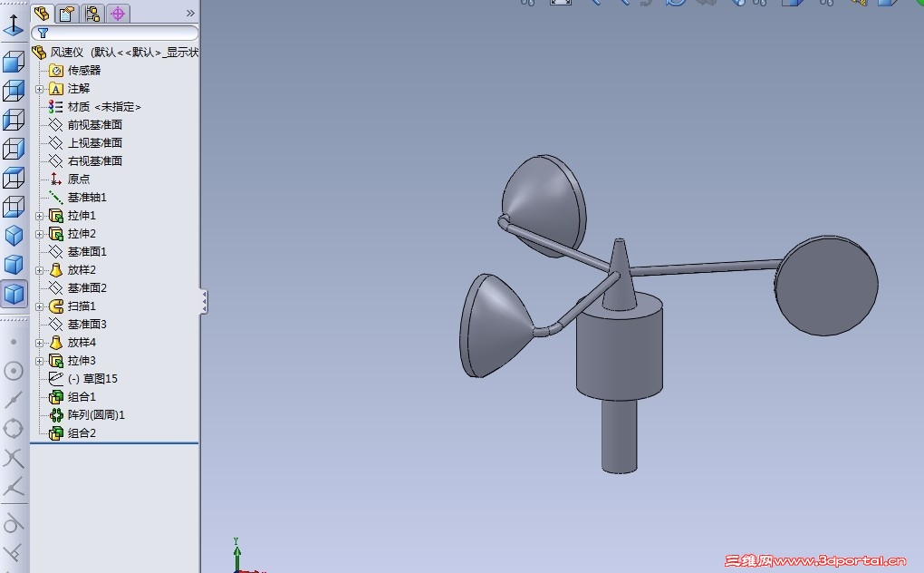Click the 放样2 feature label
The width and height of the screenshot is (924, 573).
point(82,270)
